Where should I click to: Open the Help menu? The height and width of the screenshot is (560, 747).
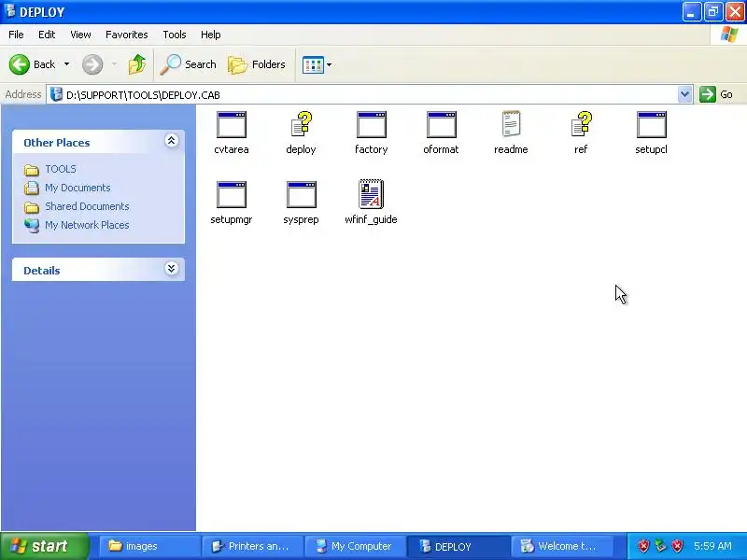pos(211,35)
